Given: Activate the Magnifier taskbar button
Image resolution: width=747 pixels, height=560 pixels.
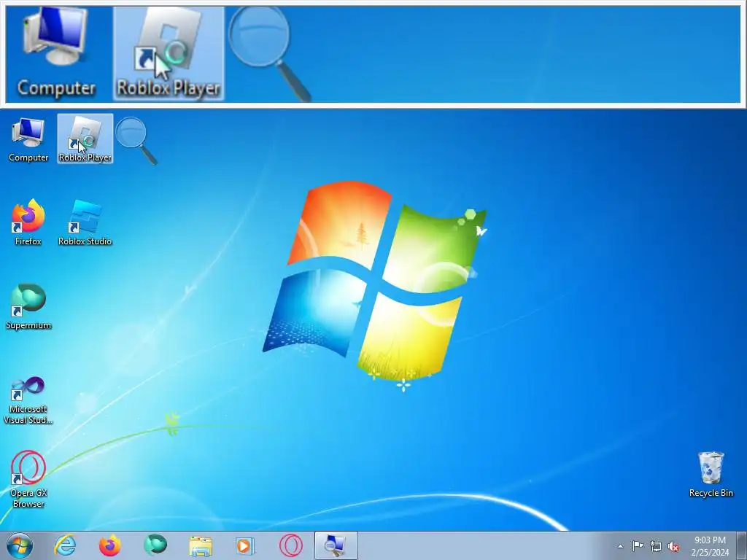Looking at the screenshot, I should pos(336,545).
